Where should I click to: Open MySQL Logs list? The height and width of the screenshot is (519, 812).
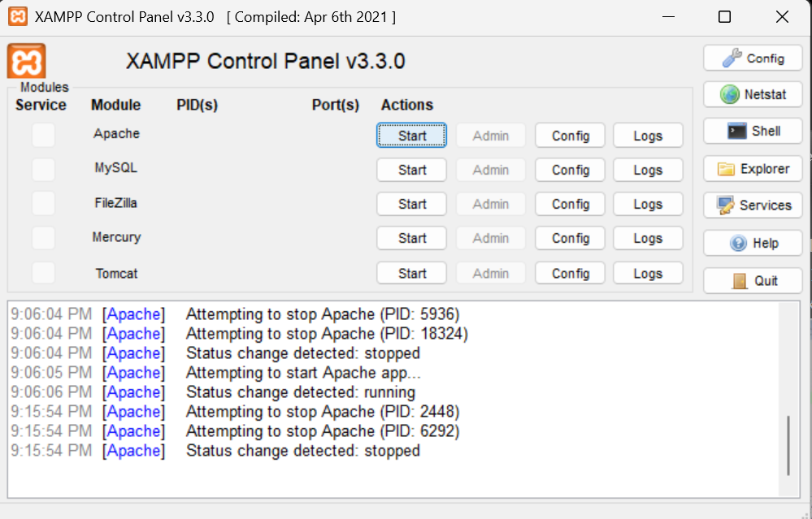[648, 170]
